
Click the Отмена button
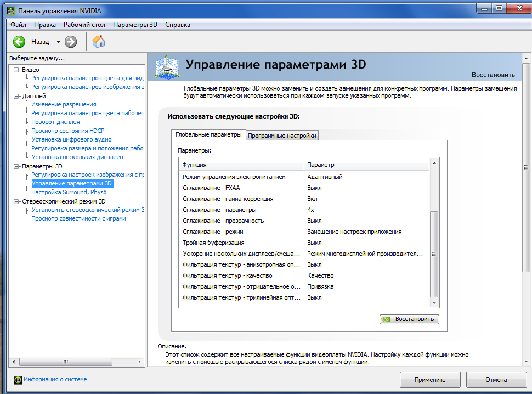(496, 380)
